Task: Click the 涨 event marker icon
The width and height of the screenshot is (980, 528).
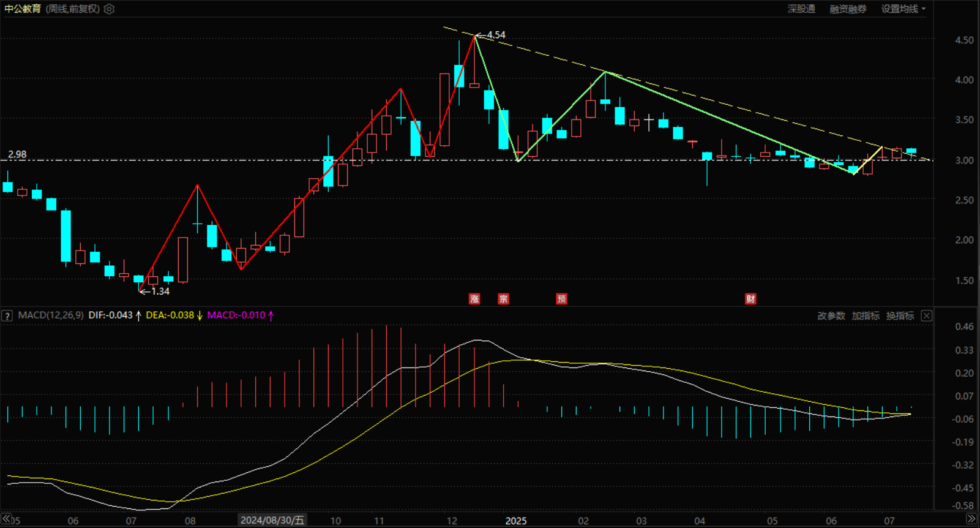Action: point(474,299)
